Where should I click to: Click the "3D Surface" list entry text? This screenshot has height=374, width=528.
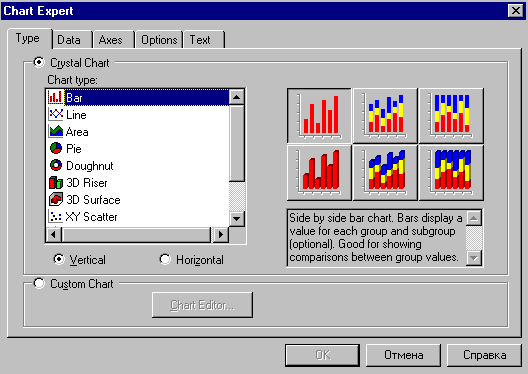click(93, 200)
